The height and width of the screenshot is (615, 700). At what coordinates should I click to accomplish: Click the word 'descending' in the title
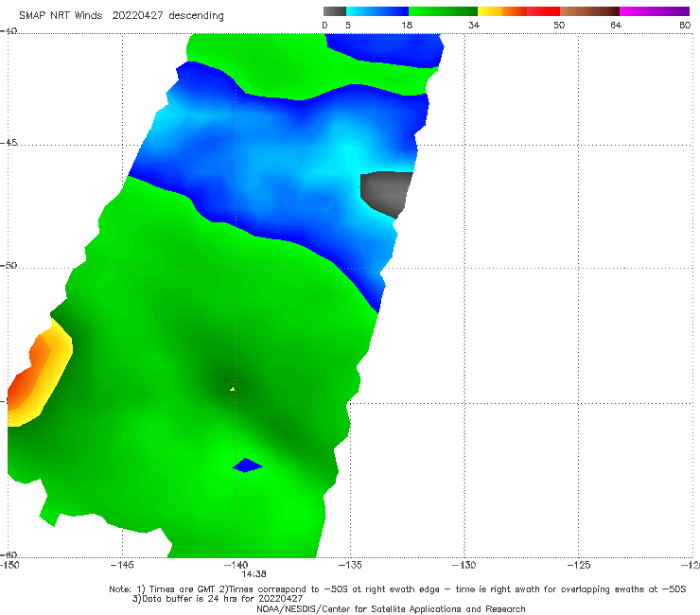pyautogui.click(x=197, y=16)
